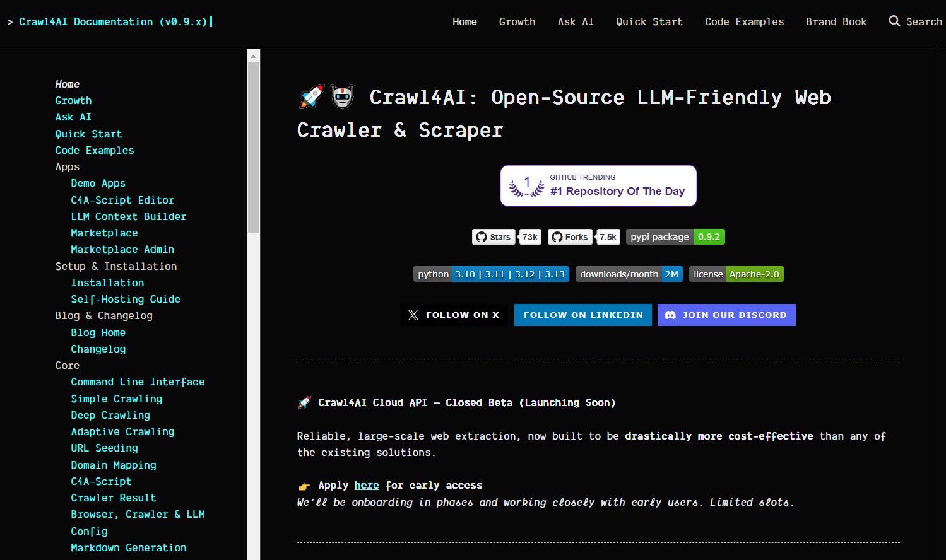Open Marketplace sidebar link
This screenshot has width=946, height=560.
click(104, 233)
